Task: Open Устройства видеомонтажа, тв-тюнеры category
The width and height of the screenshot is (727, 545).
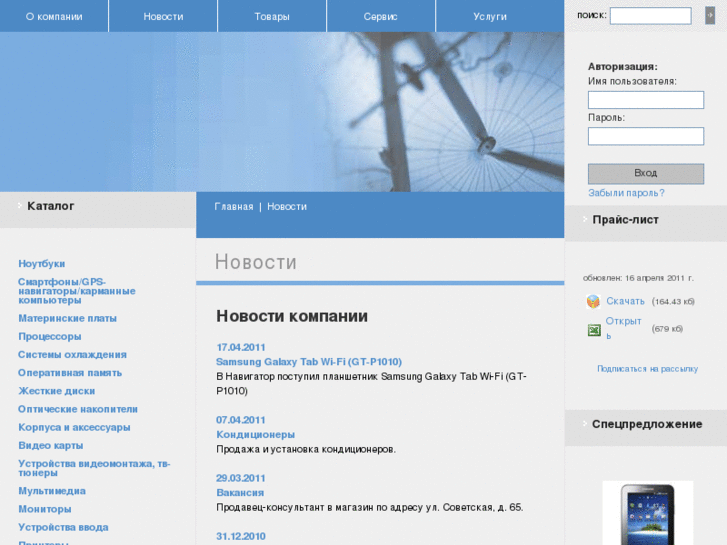Action: 94,468
